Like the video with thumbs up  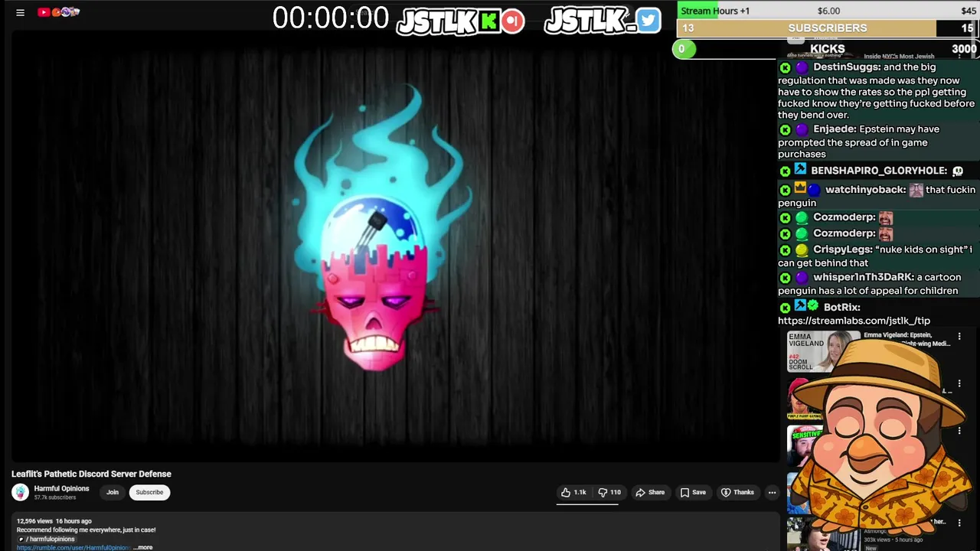coord(574,492)
